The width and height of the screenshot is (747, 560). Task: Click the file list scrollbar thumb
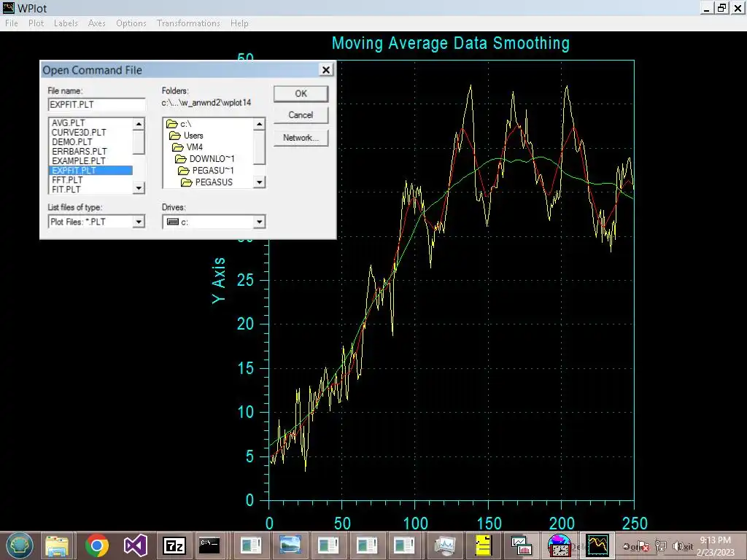click(x=139, y=142)
